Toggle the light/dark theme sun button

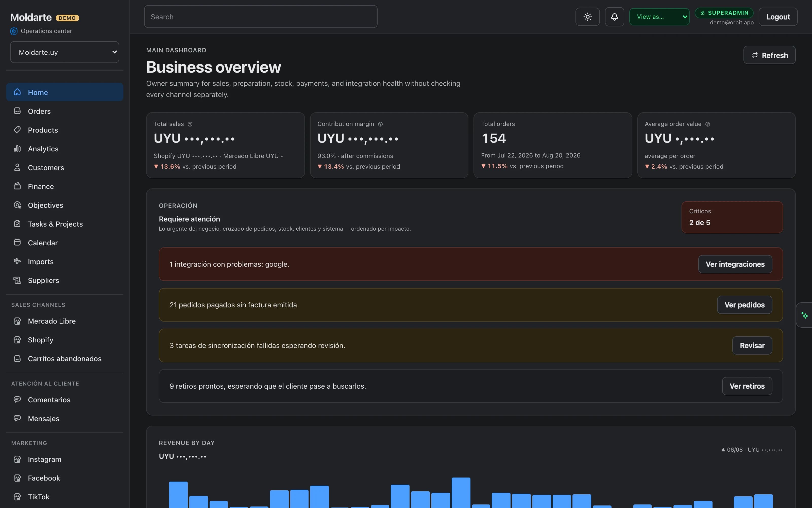587,17
